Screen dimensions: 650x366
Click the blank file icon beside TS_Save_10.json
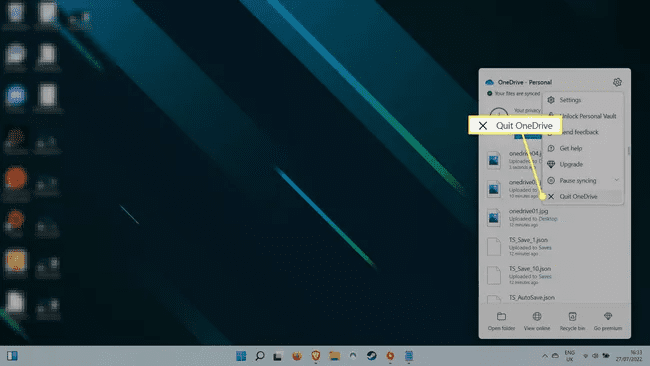tap(494, 275)
